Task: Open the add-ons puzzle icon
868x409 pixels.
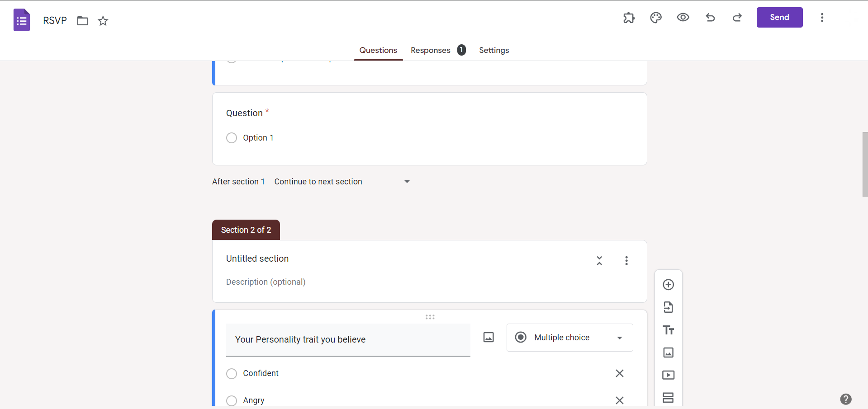Action: click(x=629, y=18)
